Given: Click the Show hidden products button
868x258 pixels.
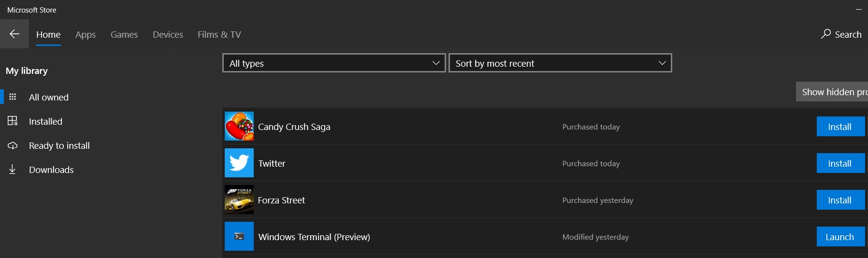Looking at the screenshot, I should click(832, 92).
